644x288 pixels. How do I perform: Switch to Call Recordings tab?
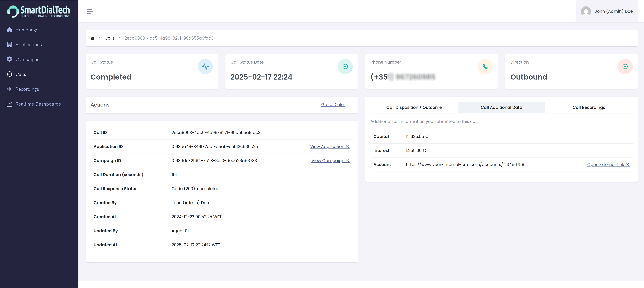click(x=589, y=107)
